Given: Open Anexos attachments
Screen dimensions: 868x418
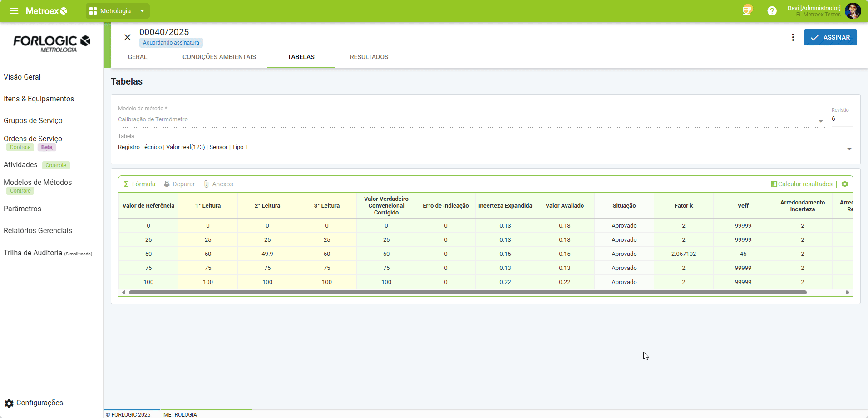Looking at the screenshot, I should pos(218,184).
